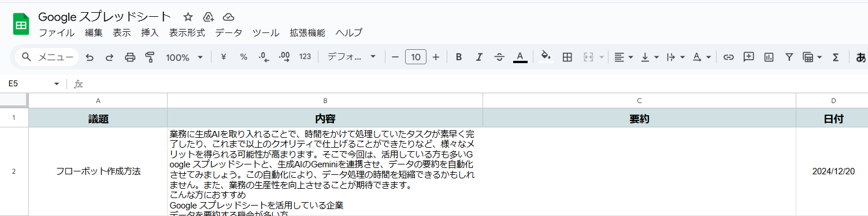Select column D header
The width and height of the screenshot is (868, 216).
[x=832, y=101]
